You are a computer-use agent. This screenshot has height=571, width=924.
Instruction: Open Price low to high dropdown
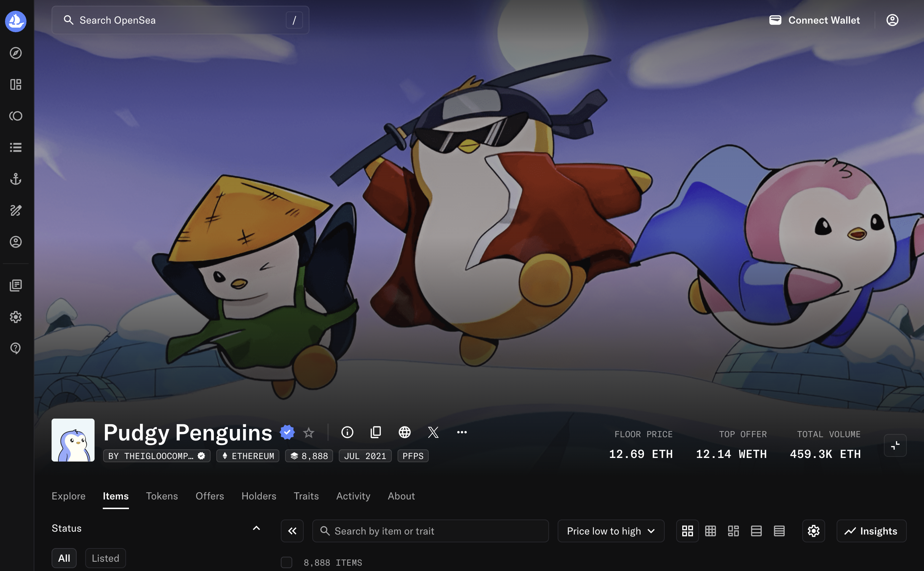(x=611, y=531)
